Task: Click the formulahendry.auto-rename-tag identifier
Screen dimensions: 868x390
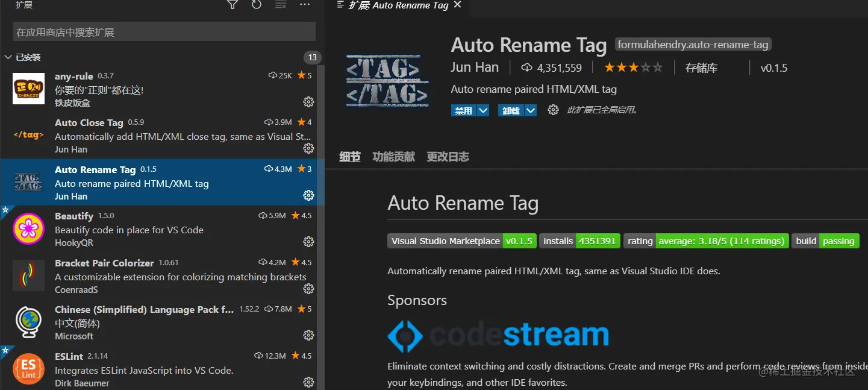Action: click(x=693, y=45)
